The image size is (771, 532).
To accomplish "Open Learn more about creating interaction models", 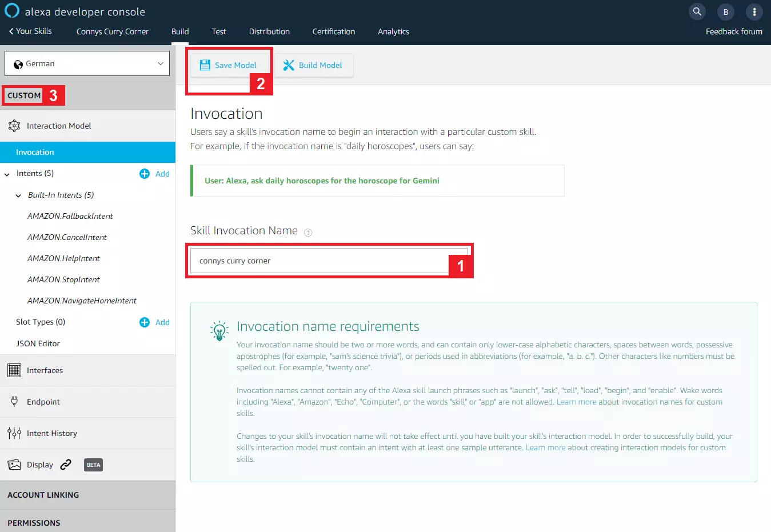I will coord(545,447).
